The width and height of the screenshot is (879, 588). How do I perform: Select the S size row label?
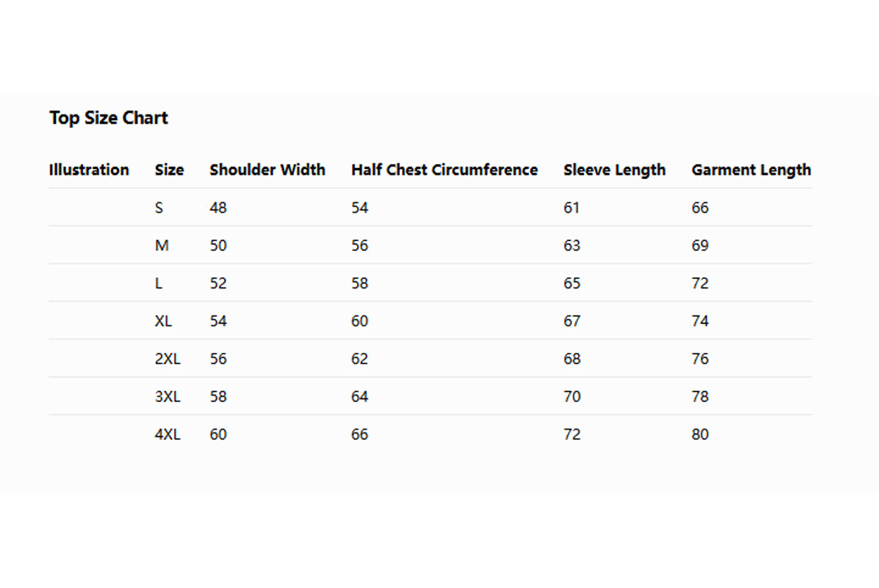pyautogui.click(x=159, y=208)
